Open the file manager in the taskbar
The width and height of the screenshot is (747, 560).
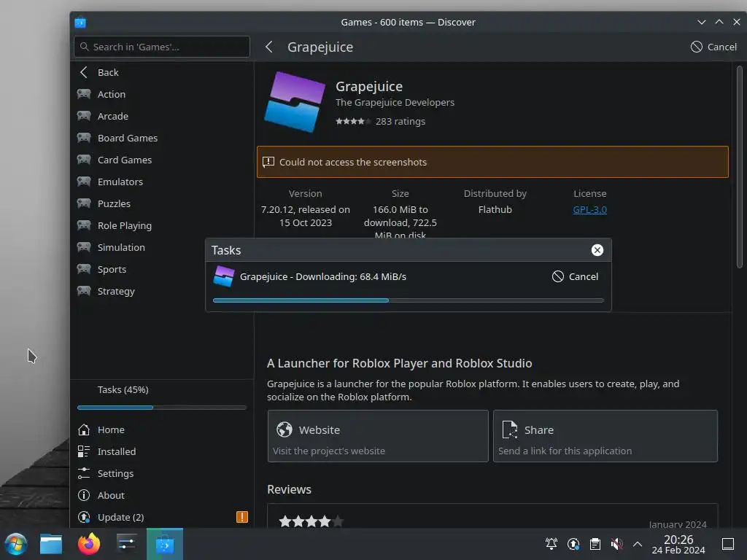point(51,544)
